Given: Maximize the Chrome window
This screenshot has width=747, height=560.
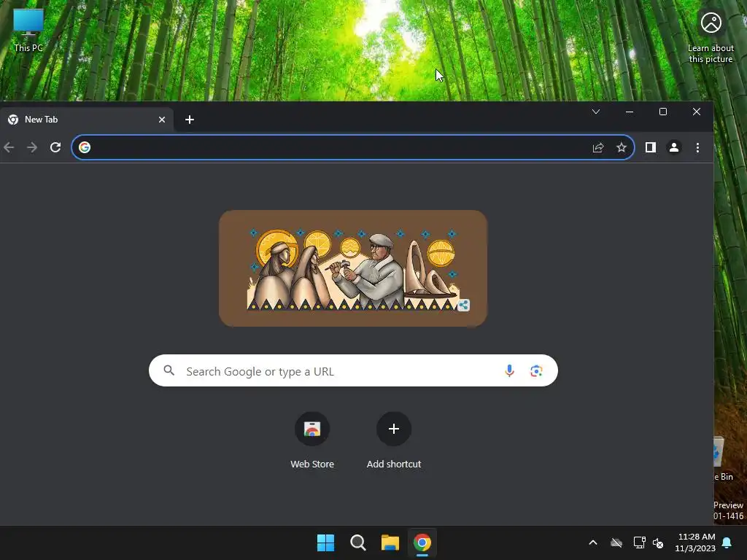Looking at the screenshot, I should pos(662,112).
